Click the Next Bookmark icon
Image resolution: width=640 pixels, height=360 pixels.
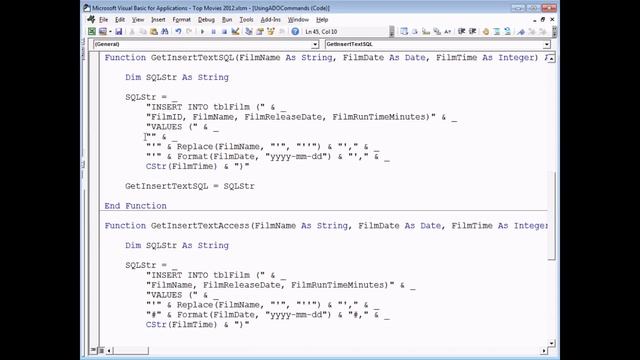pos(532,31)
